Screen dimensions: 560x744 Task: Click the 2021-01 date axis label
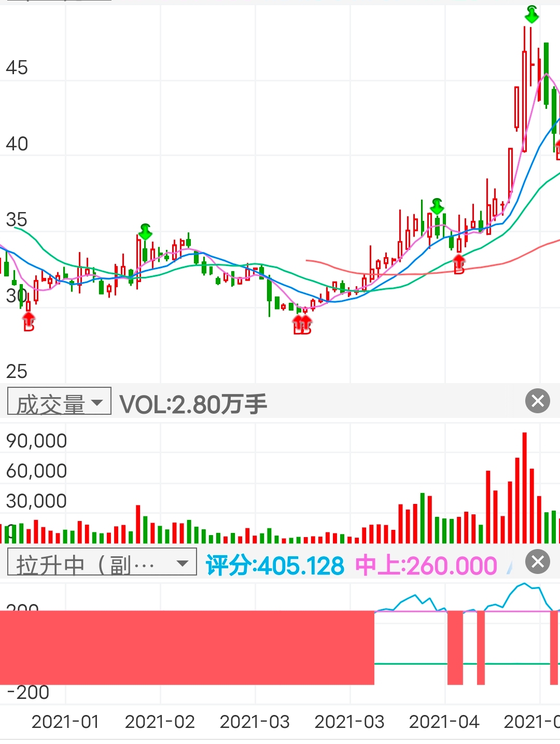[65, 722]
